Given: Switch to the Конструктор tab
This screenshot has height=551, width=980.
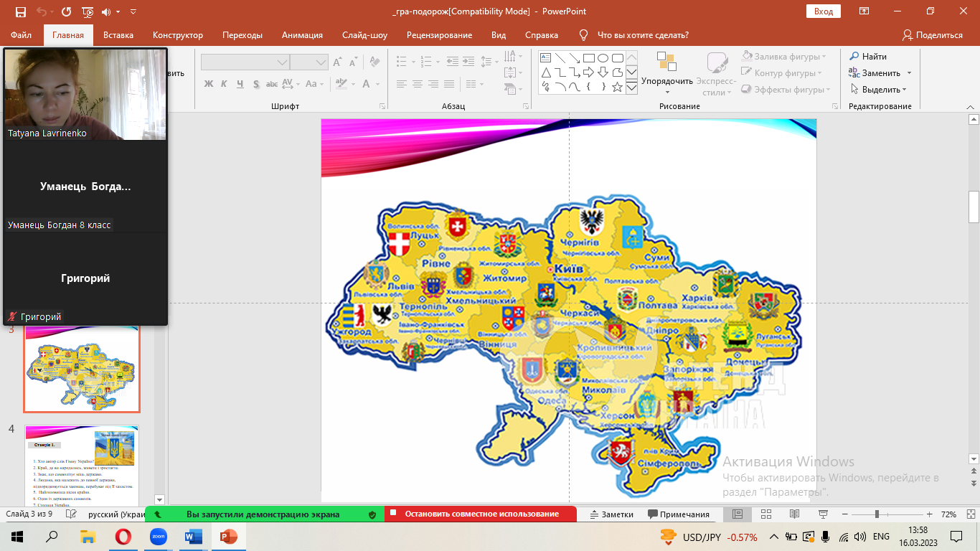Looking at the screenshot, I should 178,35.
